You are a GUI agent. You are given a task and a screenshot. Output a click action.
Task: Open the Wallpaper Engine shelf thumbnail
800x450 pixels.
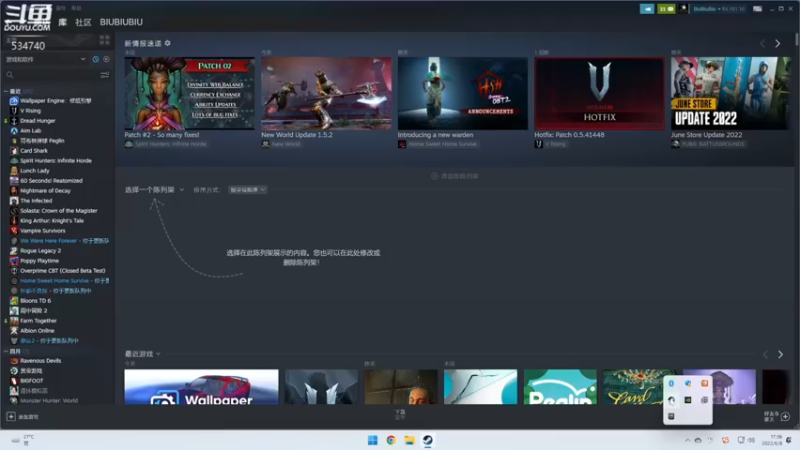click(x=202, y=387)
